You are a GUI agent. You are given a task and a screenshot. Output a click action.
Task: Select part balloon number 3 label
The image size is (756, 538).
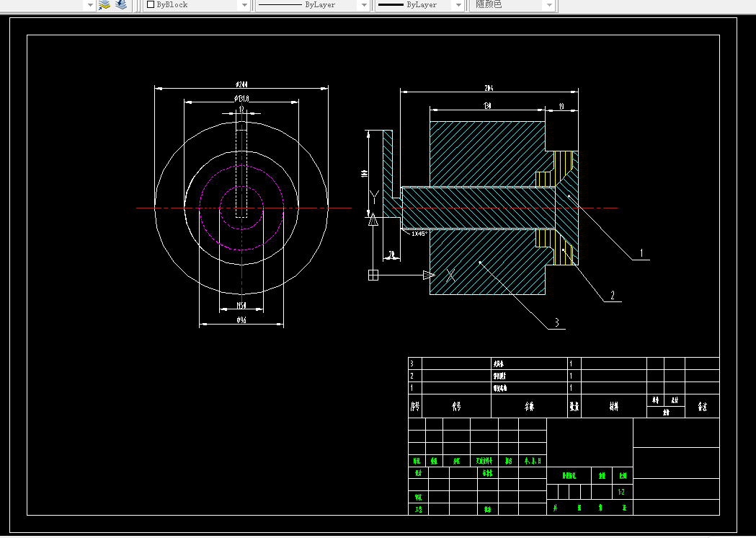(x=556, y=322)
